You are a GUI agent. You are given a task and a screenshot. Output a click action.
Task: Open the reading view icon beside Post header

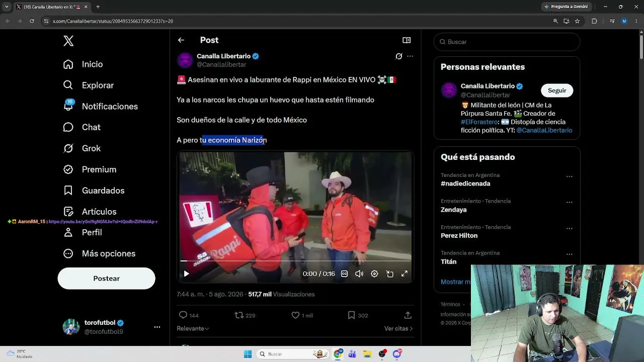pos(407,40)
